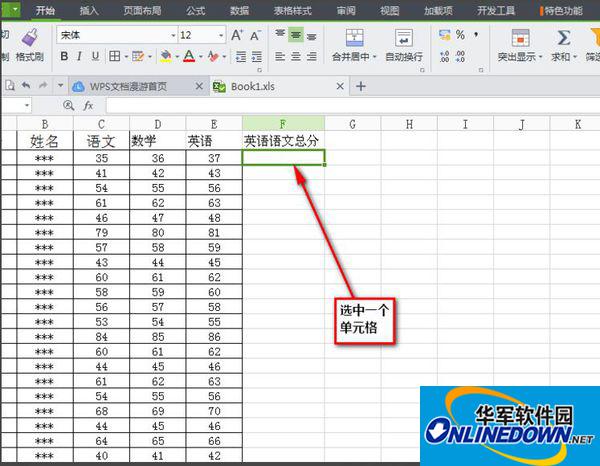Align text left
600x466 pixels.
[x=280, y=57]
